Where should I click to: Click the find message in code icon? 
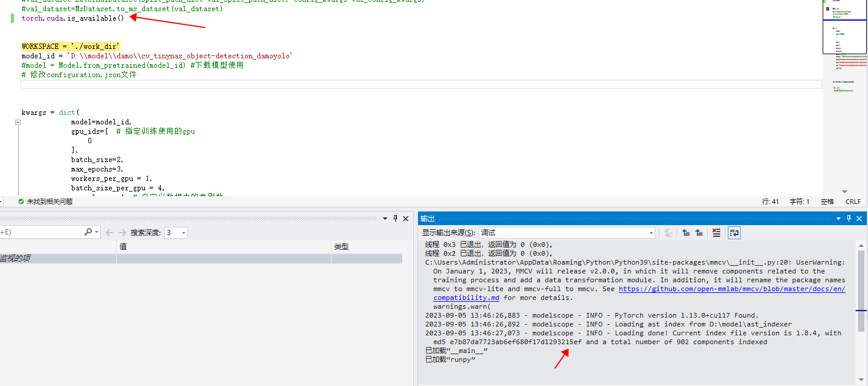tap(668, 233)
